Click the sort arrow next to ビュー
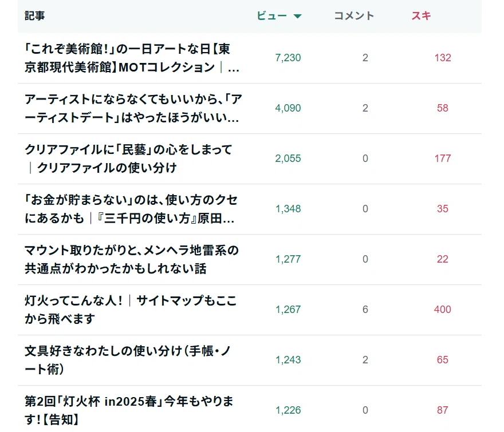This screenshot has width=504, height=432. click(x=298, y=16)
